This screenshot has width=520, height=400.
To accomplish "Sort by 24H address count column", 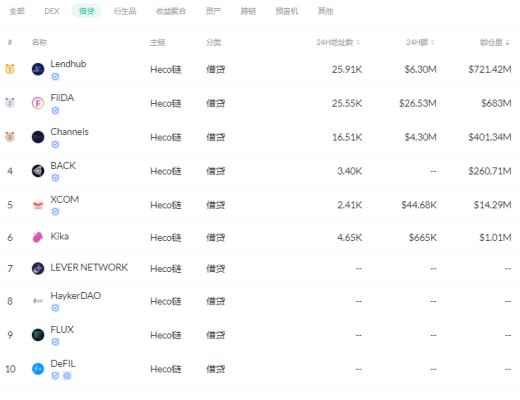I will [338, 42].
